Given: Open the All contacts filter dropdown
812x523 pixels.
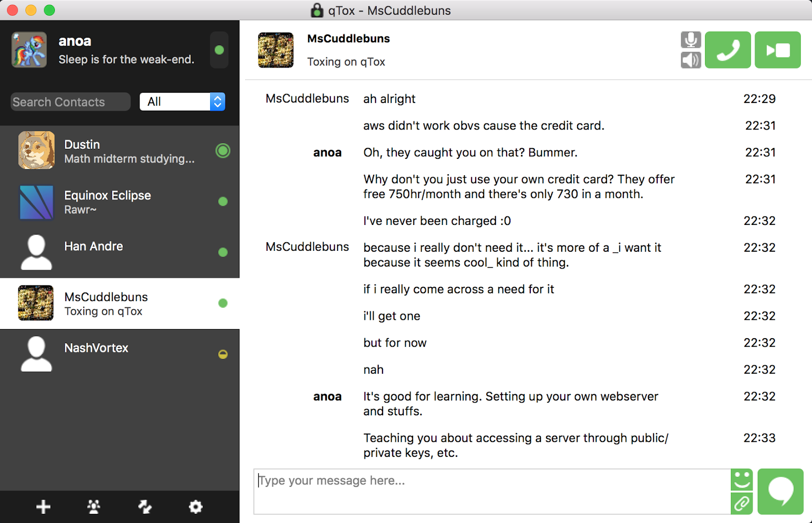Looking at the screenshot, I should pyautogui.click(x=182, y=102).
